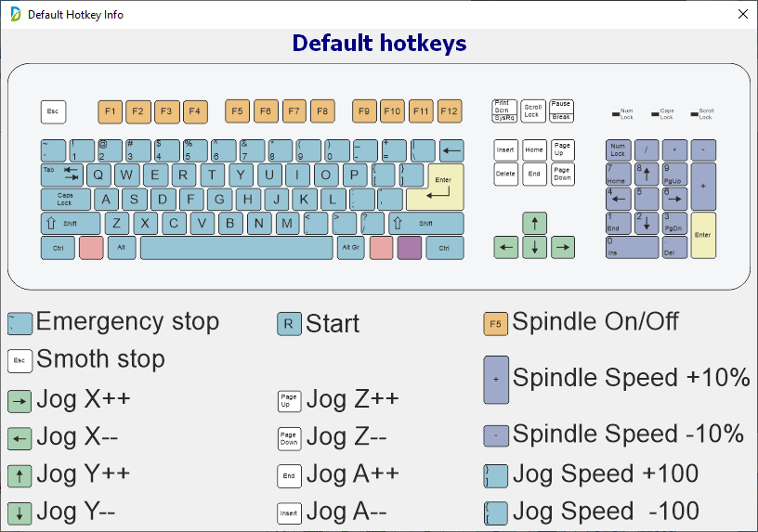Close the Default Hotkey Info window
The height and width of the screenshot is (532, 758).
[743, 14]
